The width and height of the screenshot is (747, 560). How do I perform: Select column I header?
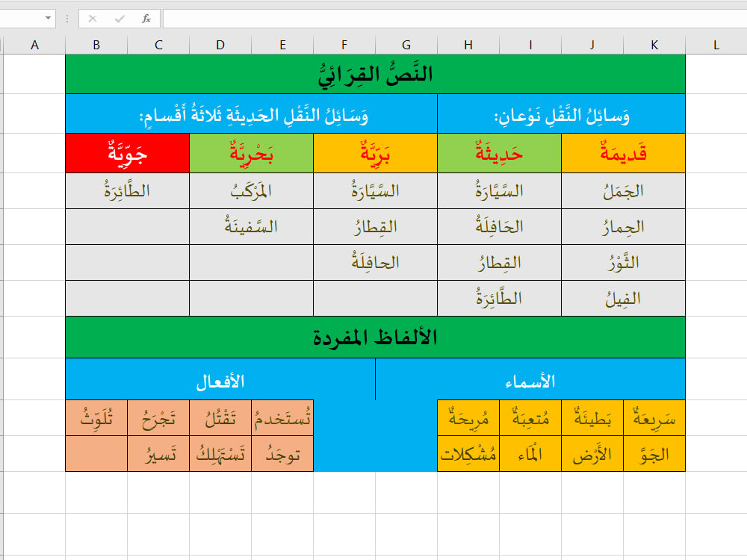530,46
